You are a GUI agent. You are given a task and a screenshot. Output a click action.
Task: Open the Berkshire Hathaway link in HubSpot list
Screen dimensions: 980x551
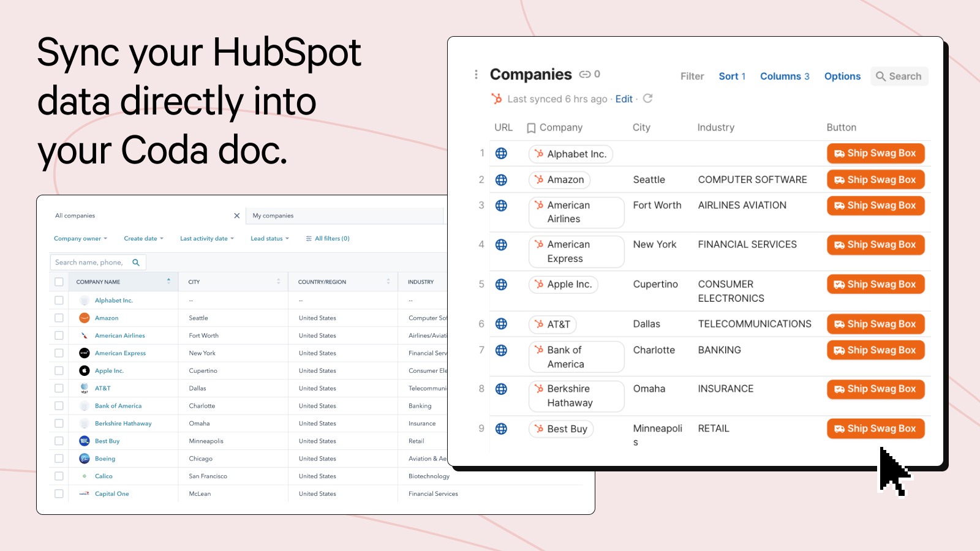pos(123,424)
